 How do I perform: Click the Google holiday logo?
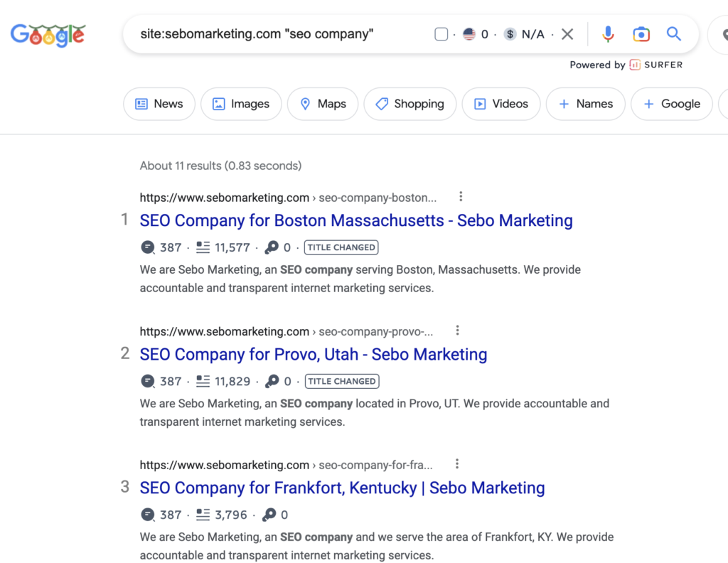(x=48, y=35)
